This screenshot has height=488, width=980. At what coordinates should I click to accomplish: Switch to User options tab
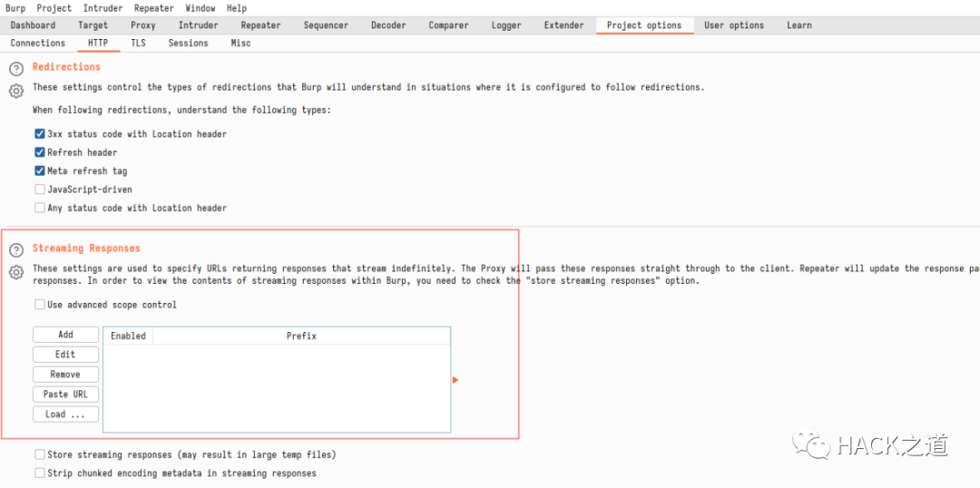(734, 25)
